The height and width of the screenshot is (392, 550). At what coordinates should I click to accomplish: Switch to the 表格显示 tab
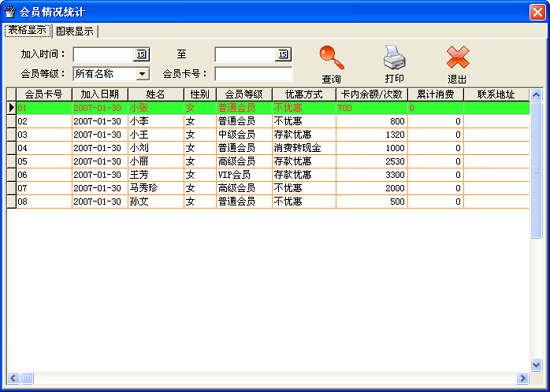point(27,31)
